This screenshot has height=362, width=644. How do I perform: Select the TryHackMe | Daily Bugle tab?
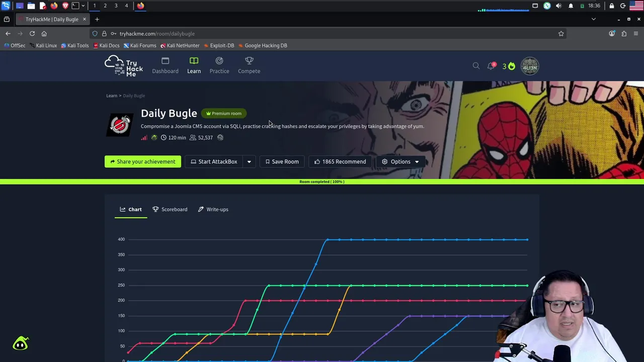[52, 19]
